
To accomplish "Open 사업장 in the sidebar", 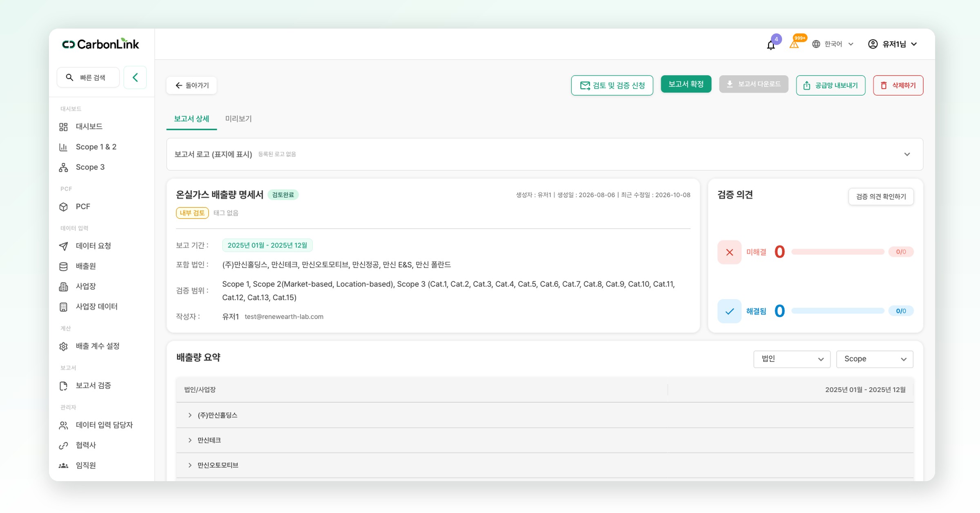I will pos(86,286).
